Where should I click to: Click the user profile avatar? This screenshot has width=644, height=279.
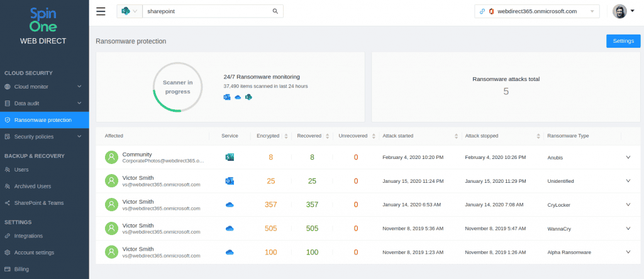(619, 11)
